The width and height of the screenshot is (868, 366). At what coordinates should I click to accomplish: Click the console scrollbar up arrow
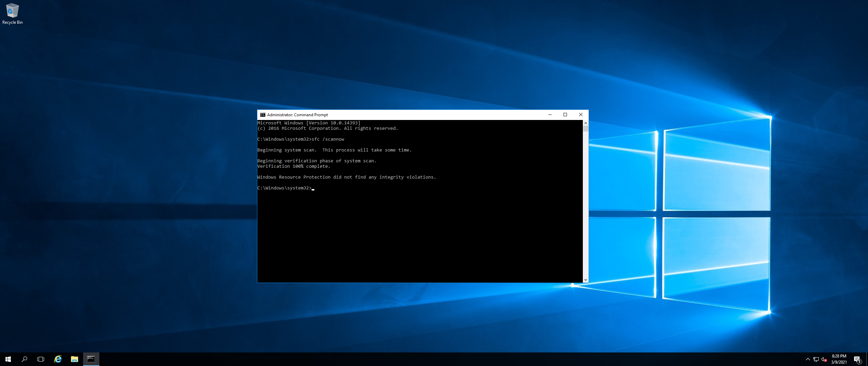(x=586, y=123)
